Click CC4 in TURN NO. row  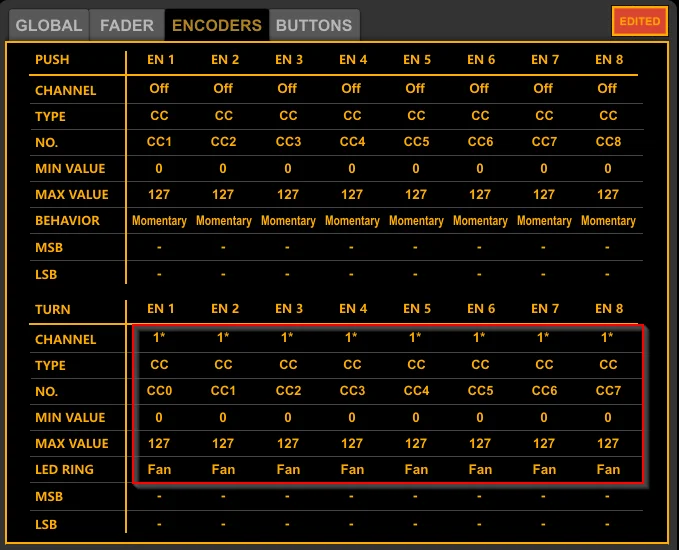click(416, 391)
